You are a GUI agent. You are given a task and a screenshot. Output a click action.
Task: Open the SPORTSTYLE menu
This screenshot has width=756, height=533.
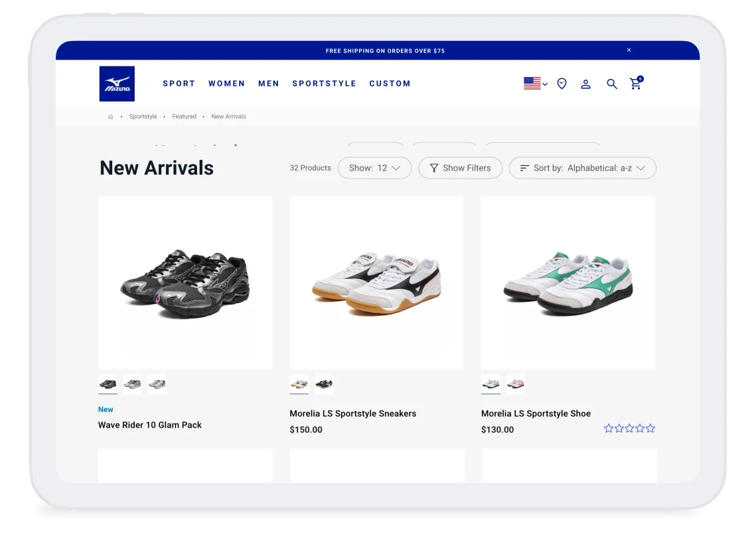click(x=324, y=84)
